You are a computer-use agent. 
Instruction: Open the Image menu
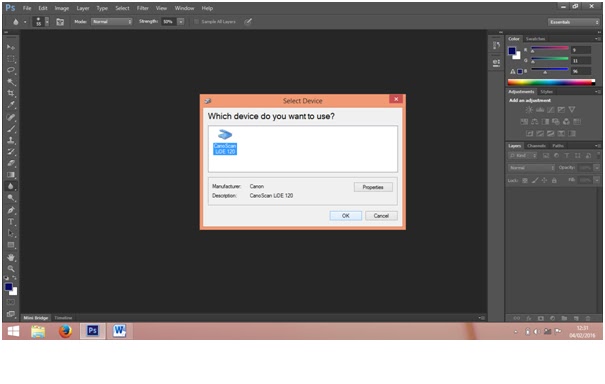61,8
